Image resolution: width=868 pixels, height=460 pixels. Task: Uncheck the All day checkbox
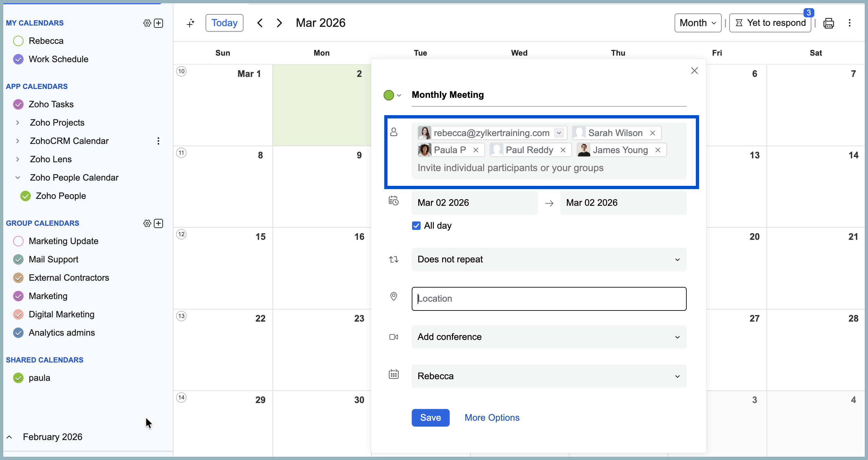click(416, 226)
